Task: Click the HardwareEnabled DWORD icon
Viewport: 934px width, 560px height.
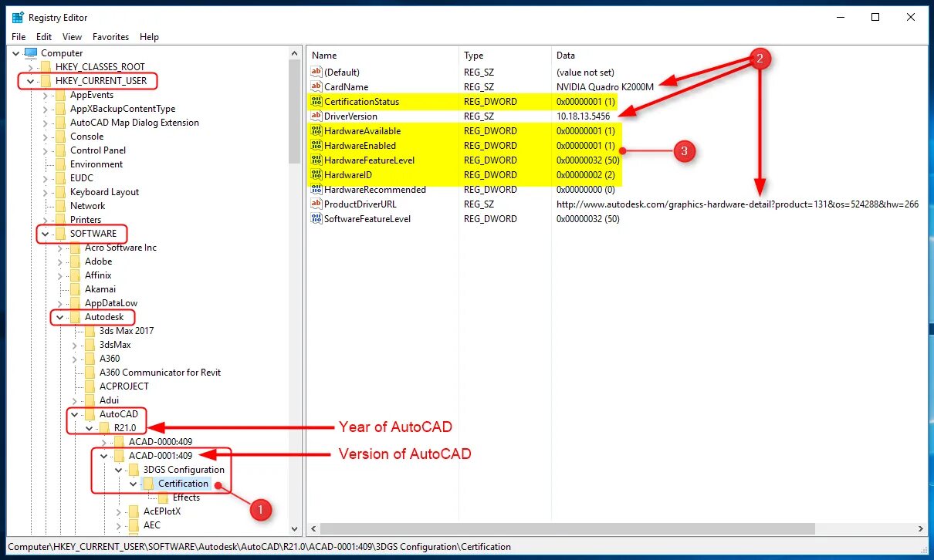Action: (x=316, y=145)
